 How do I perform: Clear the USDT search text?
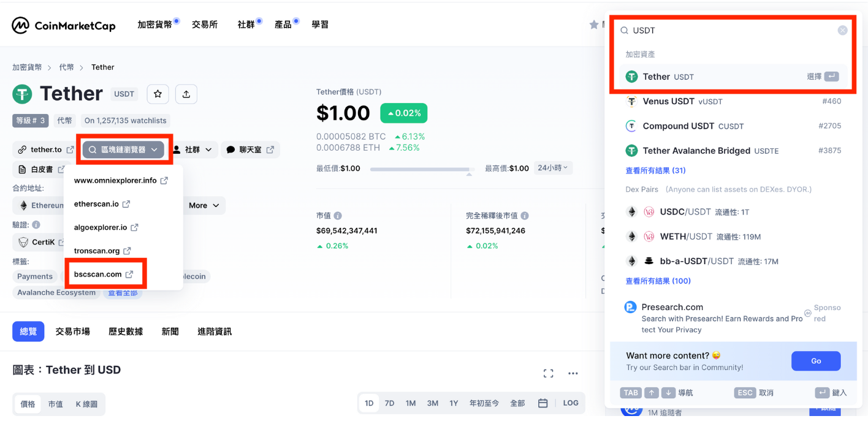(843, 31)
